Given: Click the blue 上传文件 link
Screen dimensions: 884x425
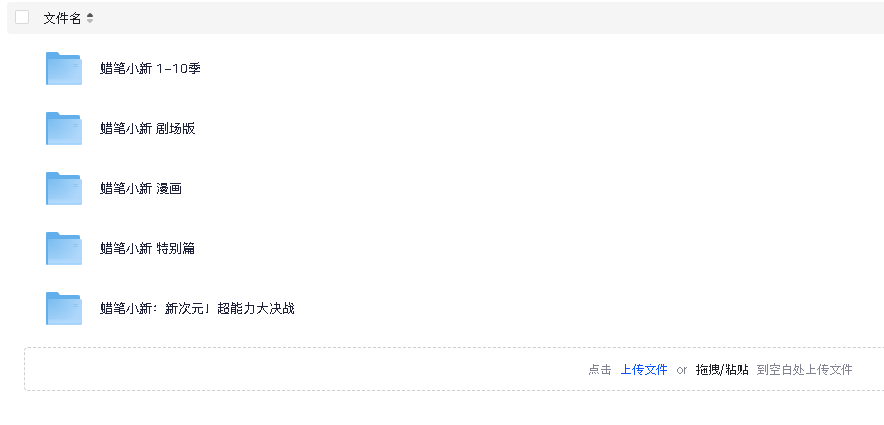Looking at the screenshot, I should [644, 370].
